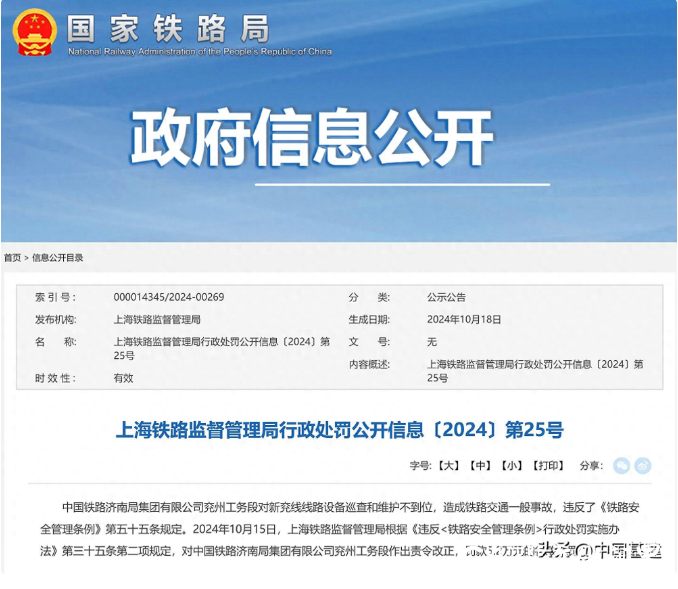
Task: Click the 索引号 field label
Action: tap(55, 297)
